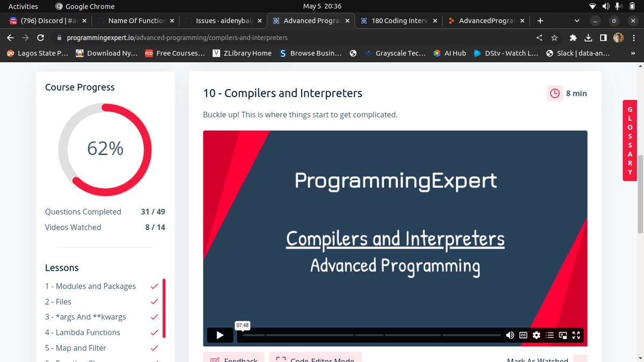The width and height of the screenshot is (644, 362).
Task: Close the Discord tab
Action: (84, 21)
